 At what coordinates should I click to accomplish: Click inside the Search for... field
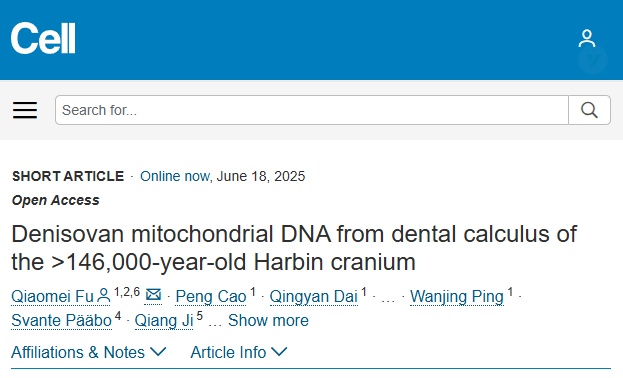(x=312, y=110)
